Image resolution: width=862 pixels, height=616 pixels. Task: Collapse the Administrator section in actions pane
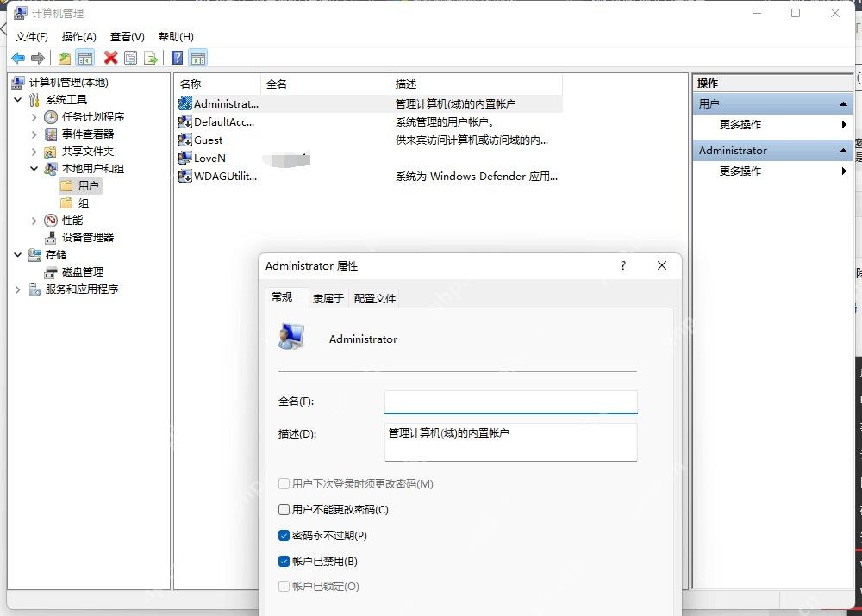pos(843,151)
